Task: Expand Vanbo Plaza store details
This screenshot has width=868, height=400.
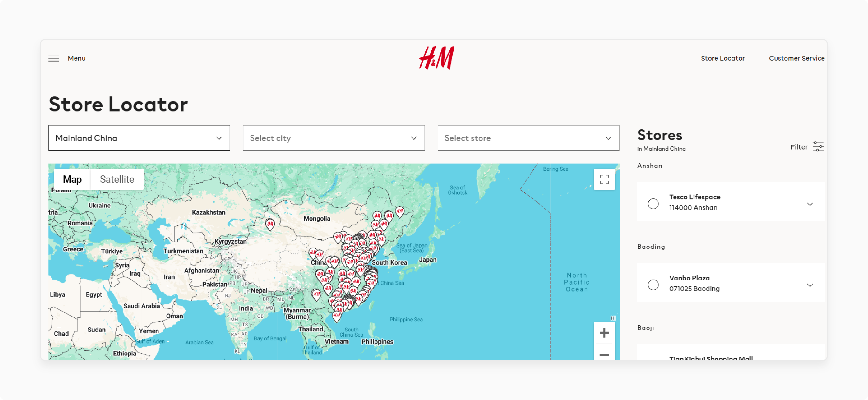Action: 810,285
